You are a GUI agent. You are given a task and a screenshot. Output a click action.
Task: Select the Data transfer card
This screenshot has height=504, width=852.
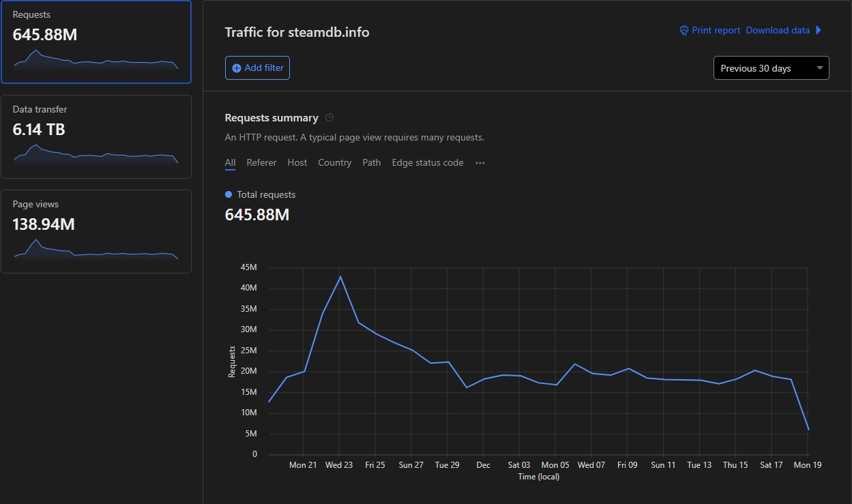coord(96,136)
